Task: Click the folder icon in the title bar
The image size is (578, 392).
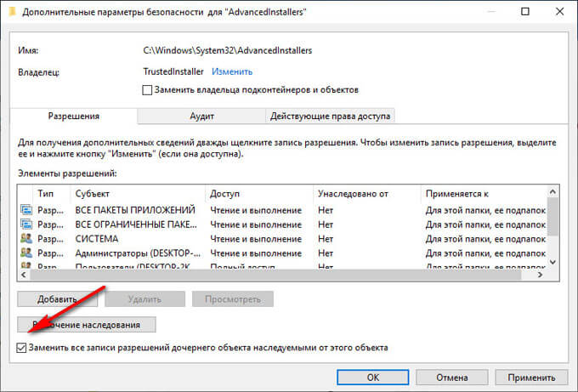Action: click(12, 12)
